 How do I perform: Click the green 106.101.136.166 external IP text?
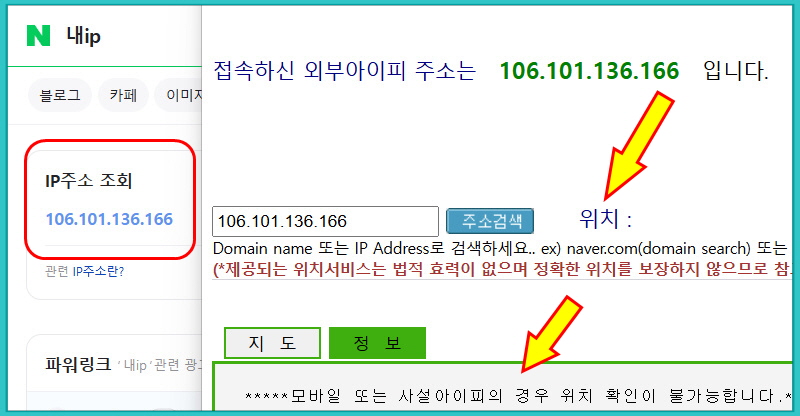pos(589,70)
